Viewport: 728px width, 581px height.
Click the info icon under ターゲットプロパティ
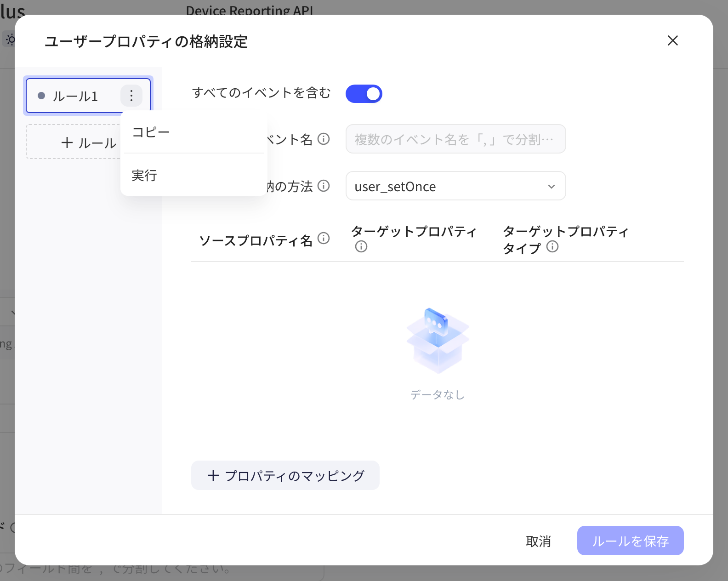pyautogui.click(x=361, y=247)
